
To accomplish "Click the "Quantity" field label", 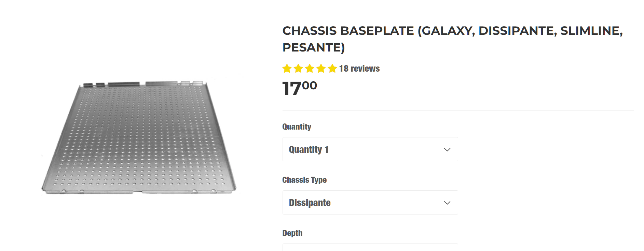I will coord(297,127).
